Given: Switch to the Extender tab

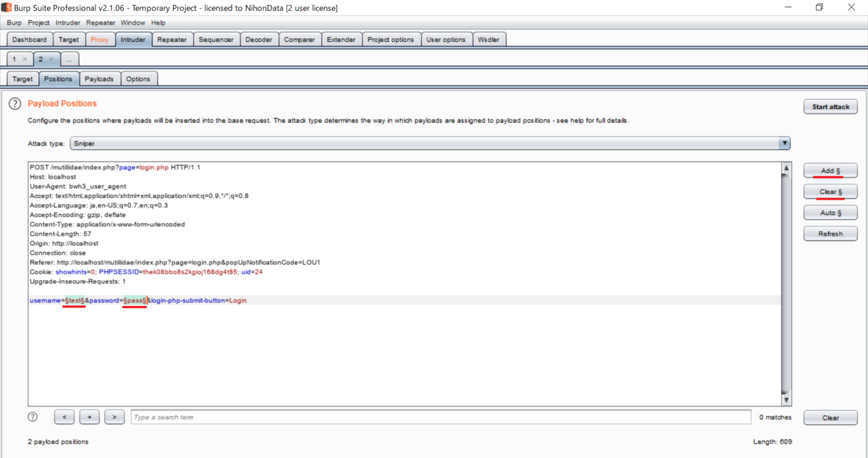Looking at the screenshot, I should pos(341,40).
